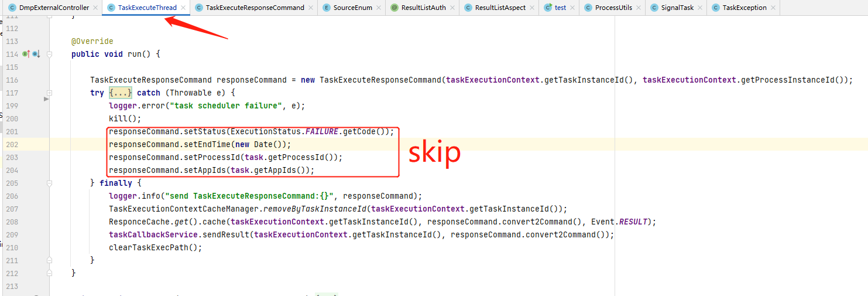Click the runnable class icon on test tab

pyautogui.click(x=548, y=8)
